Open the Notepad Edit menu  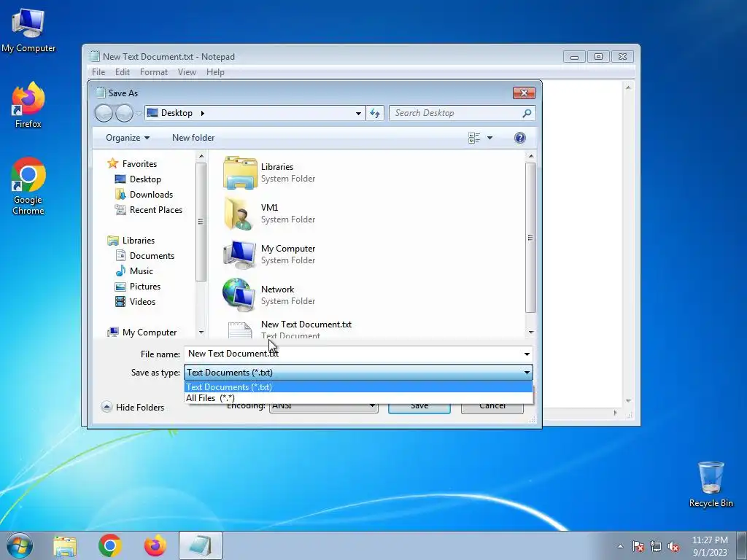[123, 72]
